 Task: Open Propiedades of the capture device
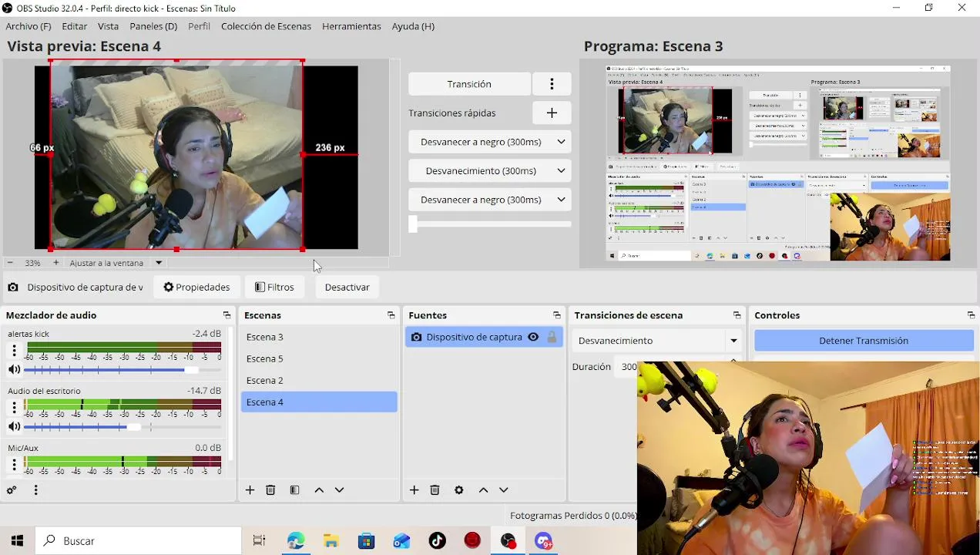(x=196, y=287)
